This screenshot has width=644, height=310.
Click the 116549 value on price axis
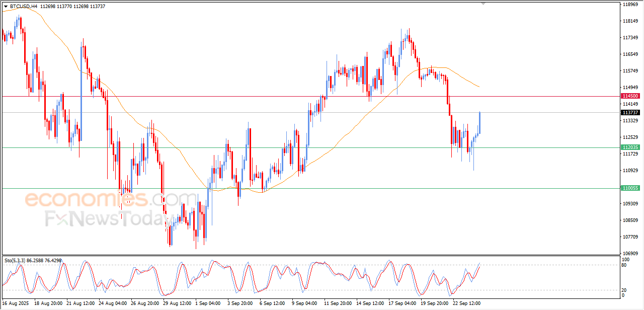(x=630, y=54)
